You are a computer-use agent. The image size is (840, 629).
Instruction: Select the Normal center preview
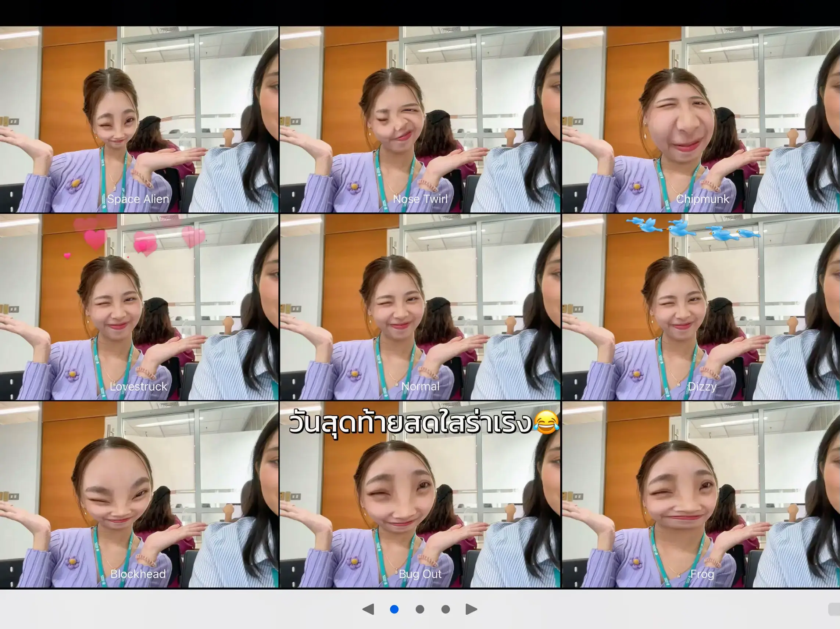coord(420,307)
